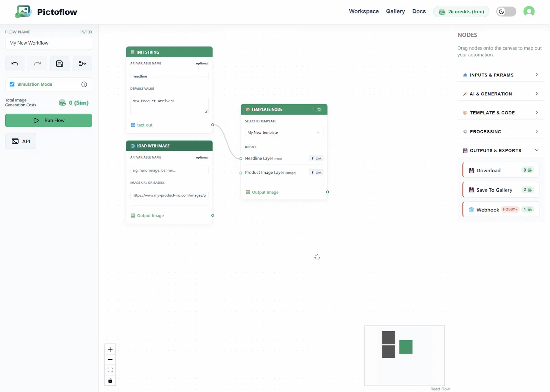Click the 25 credits (free) badge
The image size is (550, 392).
coord(461,12)
